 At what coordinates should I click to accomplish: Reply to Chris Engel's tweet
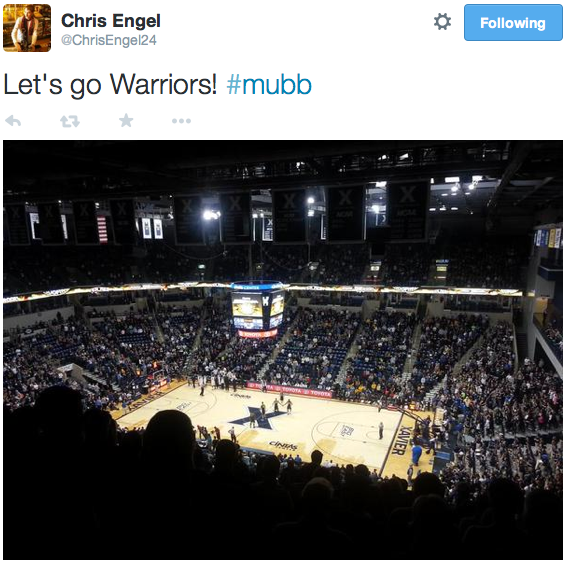[x=13, y=121]
